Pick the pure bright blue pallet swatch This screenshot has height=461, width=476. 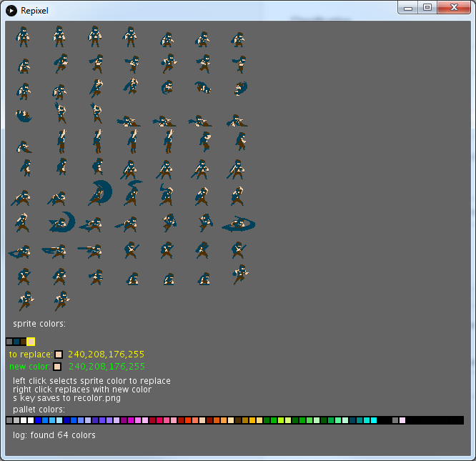(38, 420)
